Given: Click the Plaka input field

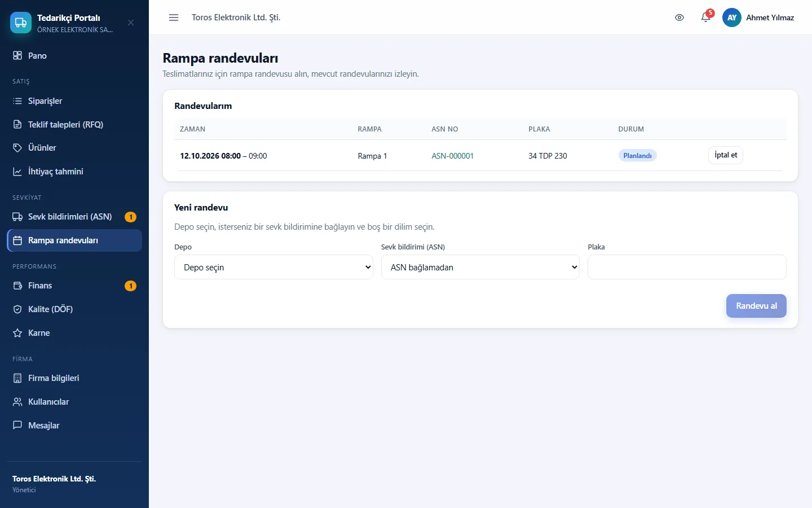Looking at the screenshot, I should click(687, 267).
